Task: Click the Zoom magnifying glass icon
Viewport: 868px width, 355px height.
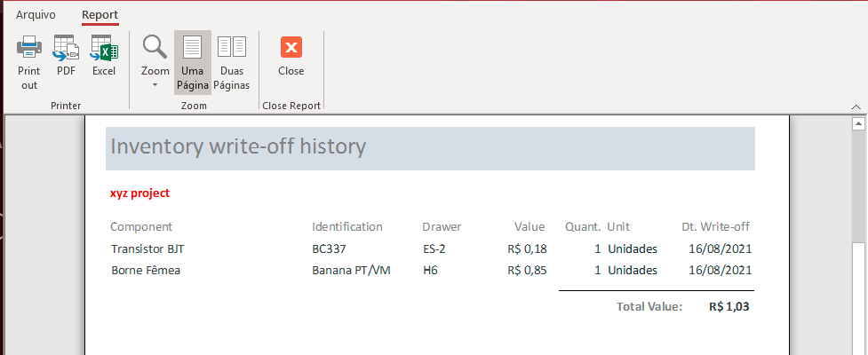Action: click(155, 47)
